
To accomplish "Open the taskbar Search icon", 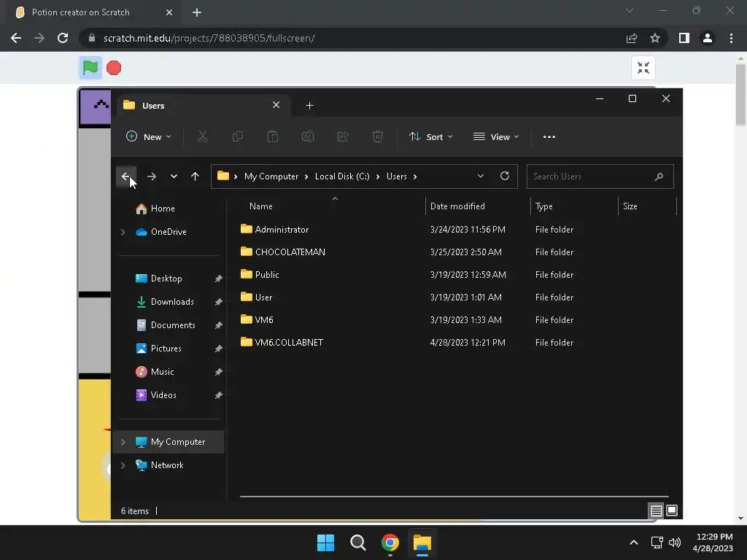I will tap(357, 542).
